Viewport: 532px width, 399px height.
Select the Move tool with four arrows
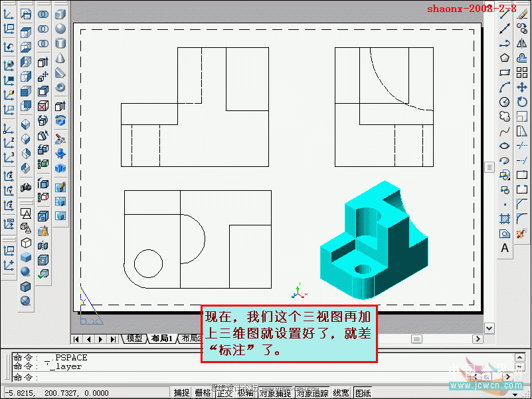pyautogui.click(x=522, y=87)
